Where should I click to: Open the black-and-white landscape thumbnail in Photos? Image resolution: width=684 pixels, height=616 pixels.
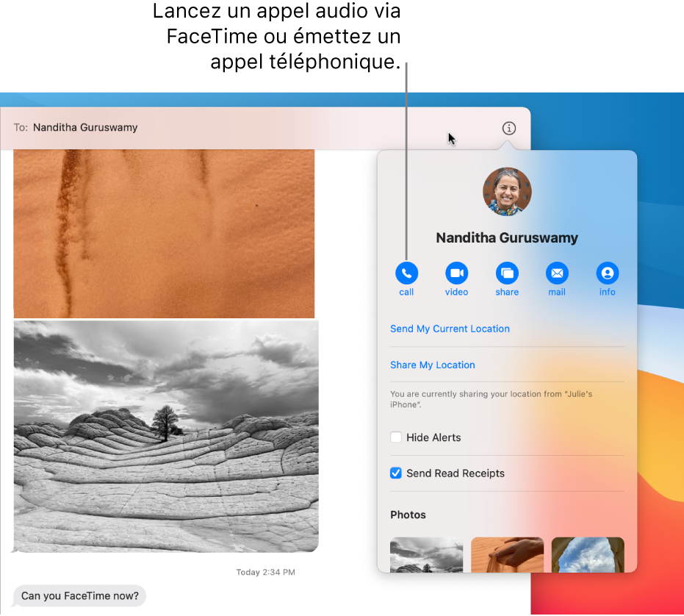426,554
